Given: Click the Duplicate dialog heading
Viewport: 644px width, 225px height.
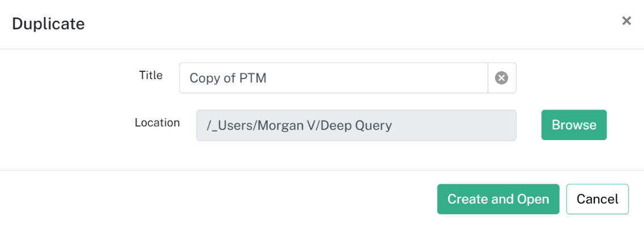Looking at the screenshot, I should [48, 24].
